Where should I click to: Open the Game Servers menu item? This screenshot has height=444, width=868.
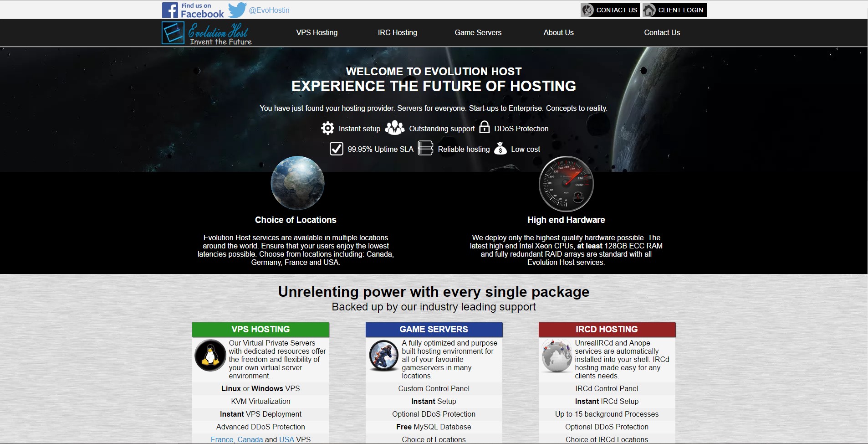coord(478,32)
